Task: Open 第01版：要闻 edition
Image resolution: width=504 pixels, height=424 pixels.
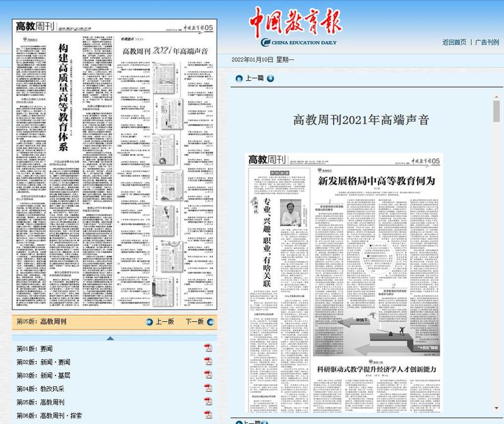Action: (x=35, y=349)
